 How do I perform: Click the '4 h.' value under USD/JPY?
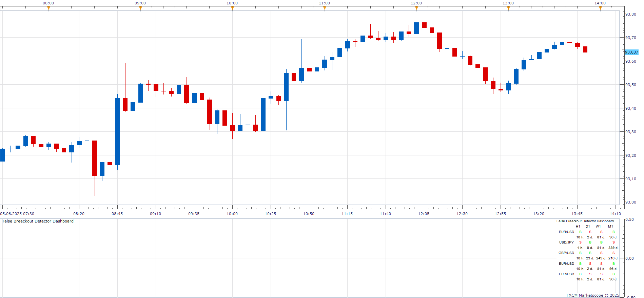pos(580,248)
